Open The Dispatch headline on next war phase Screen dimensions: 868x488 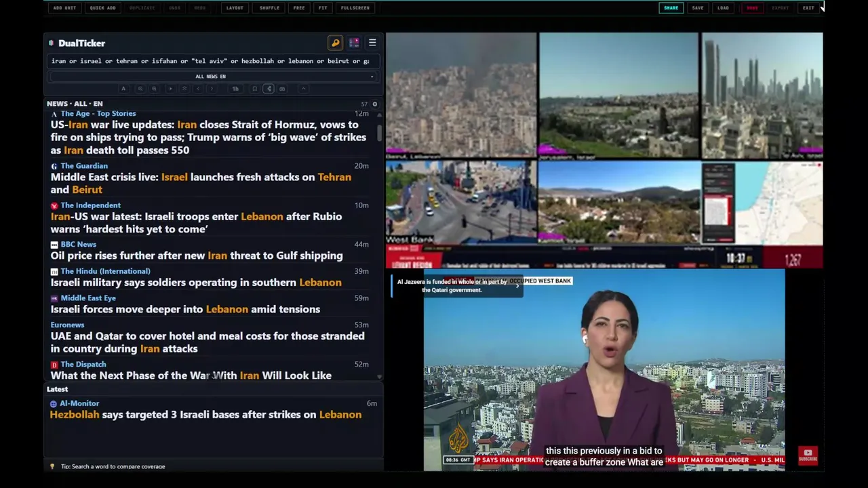pos(191,375)
